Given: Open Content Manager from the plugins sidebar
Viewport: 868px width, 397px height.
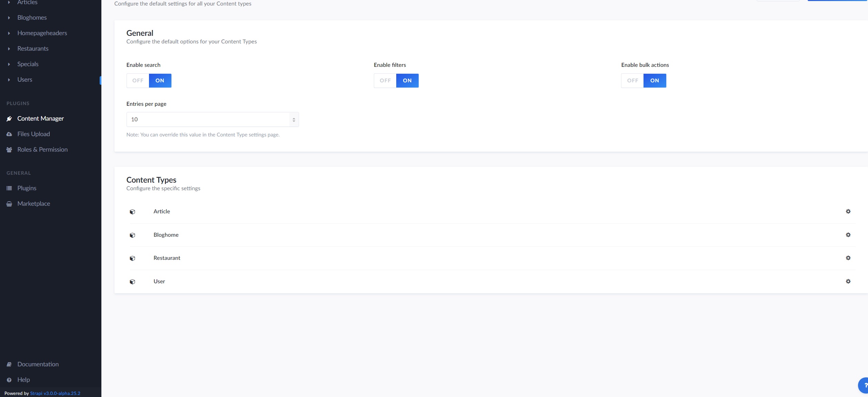Looking at the screenshot, I should click(40, 118).
